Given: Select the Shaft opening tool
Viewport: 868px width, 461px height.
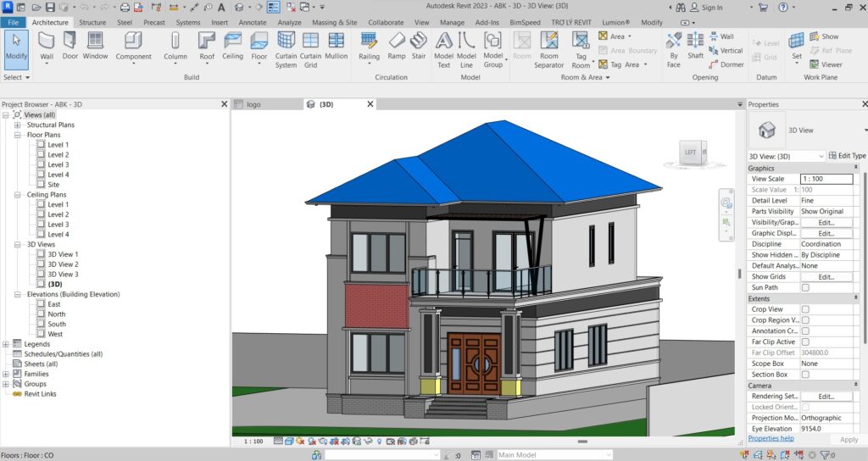Looking at the screenshot, I should tap(695, 45).
